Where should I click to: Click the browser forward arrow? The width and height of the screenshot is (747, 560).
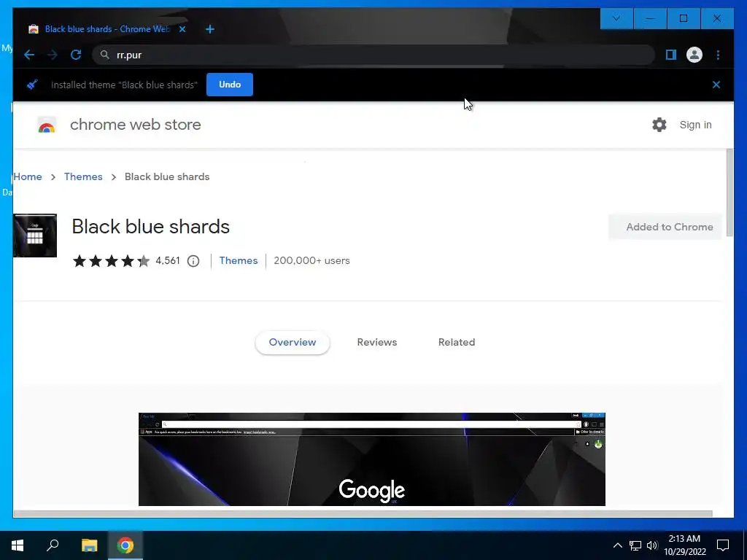(53, 55)
